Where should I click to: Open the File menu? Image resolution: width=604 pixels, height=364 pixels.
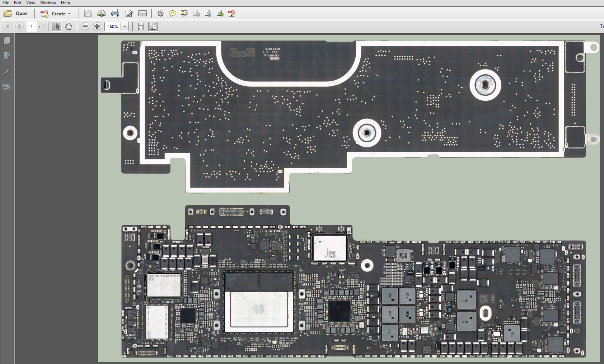(x=6, y=3)
